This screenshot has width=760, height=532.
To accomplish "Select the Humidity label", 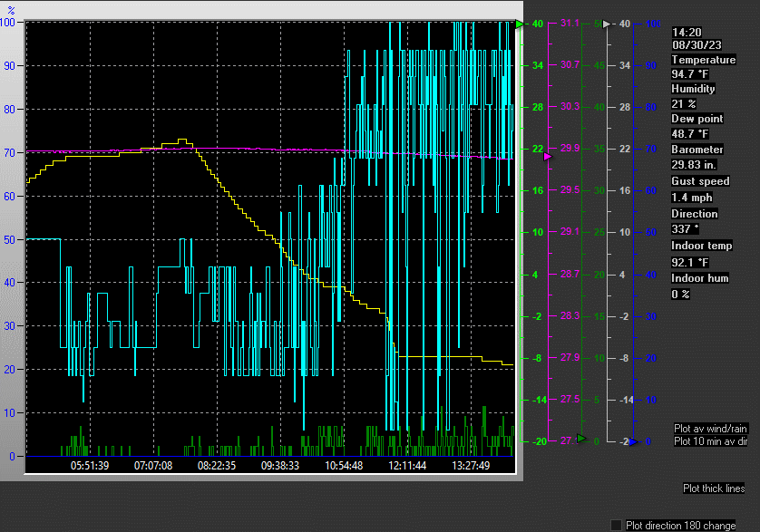I will (693, 89).
